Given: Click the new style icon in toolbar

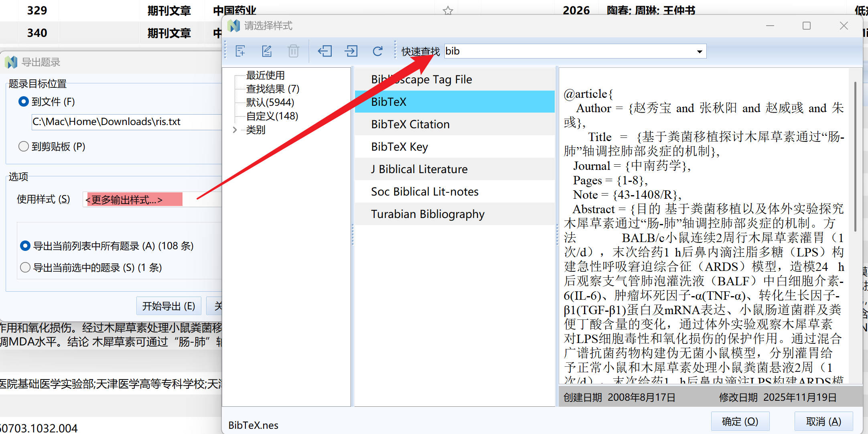Looking at the screenshot, I should click(241, 51).
